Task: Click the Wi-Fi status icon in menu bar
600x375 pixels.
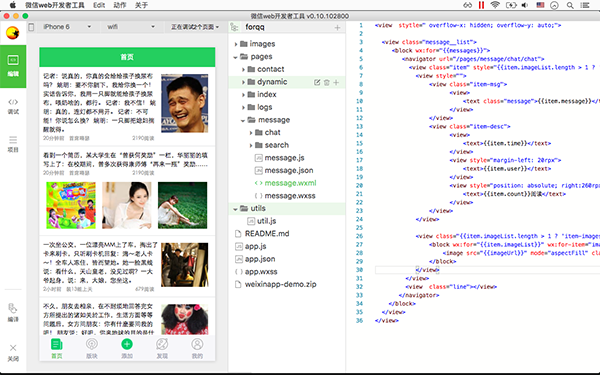Action: 495,5
